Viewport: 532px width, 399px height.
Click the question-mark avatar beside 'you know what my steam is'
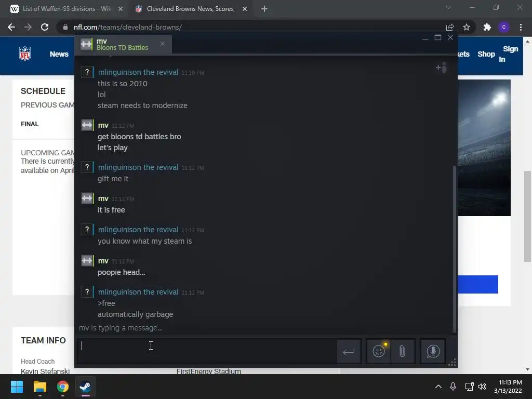(x=87, y=229)
